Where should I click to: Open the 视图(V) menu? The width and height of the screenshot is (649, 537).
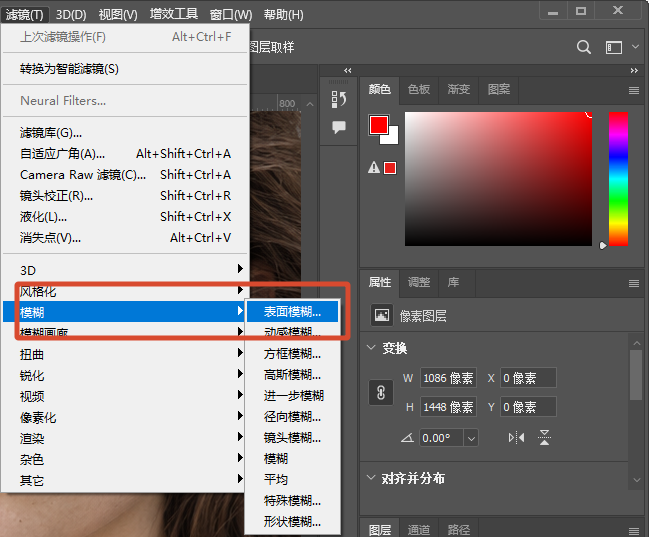click(x=118, y=15)
